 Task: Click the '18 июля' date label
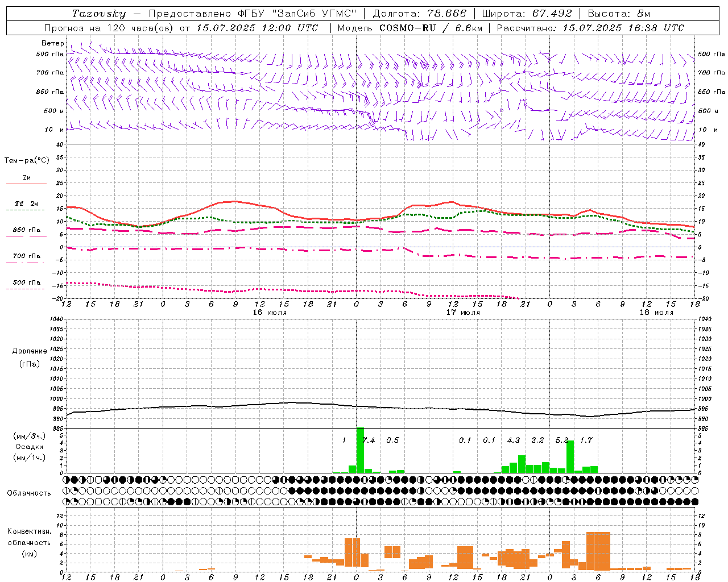pyautogui.click(x=656, y=312)
